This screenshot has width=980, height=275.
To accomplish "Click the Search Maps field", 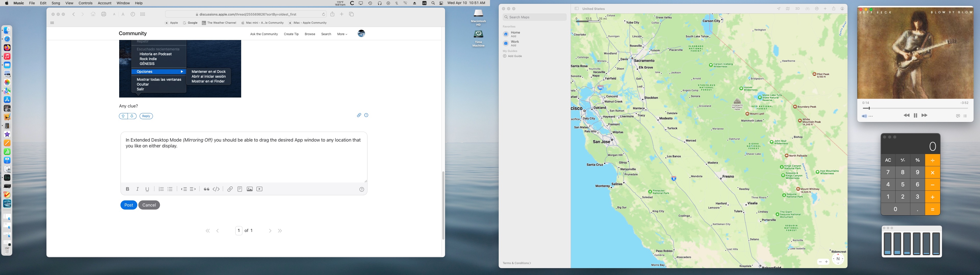I will point(534,17).
